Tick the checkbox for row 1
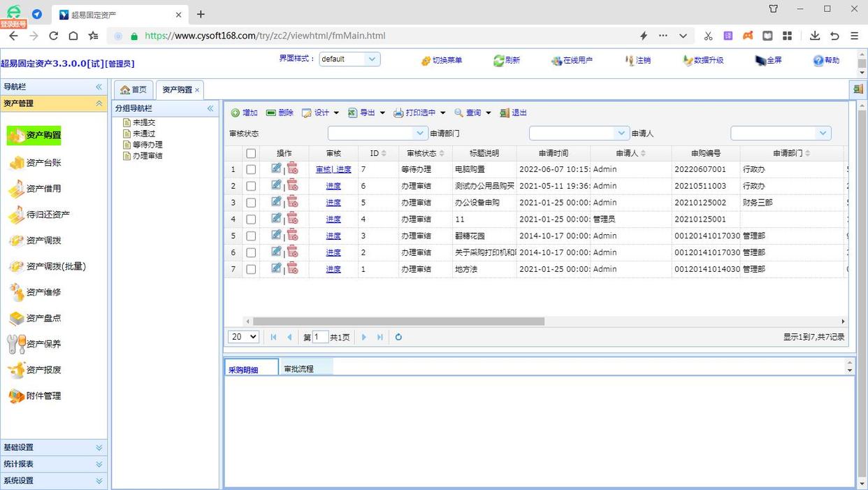Screen dimensions: 868x490 [x=251, y=169]
